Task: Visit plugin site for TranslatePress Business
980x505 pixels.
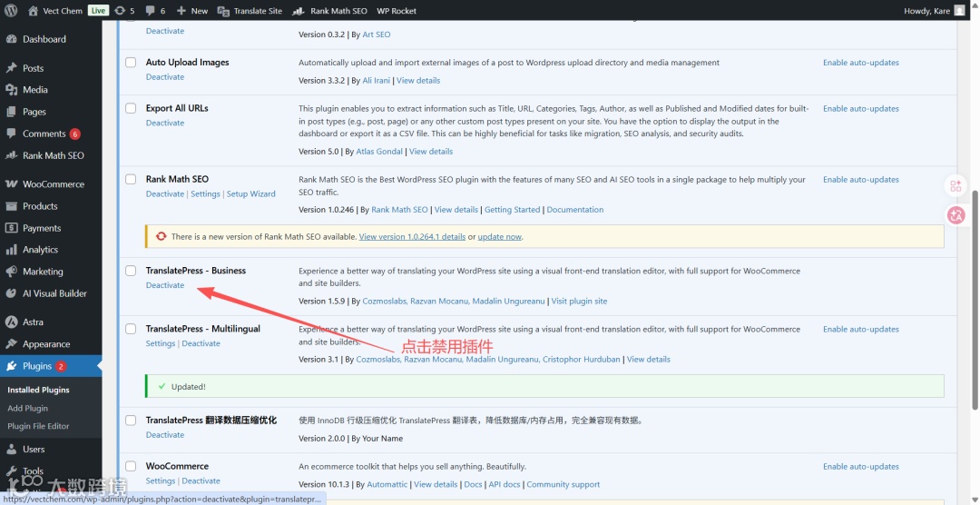Action: point(579,301)
